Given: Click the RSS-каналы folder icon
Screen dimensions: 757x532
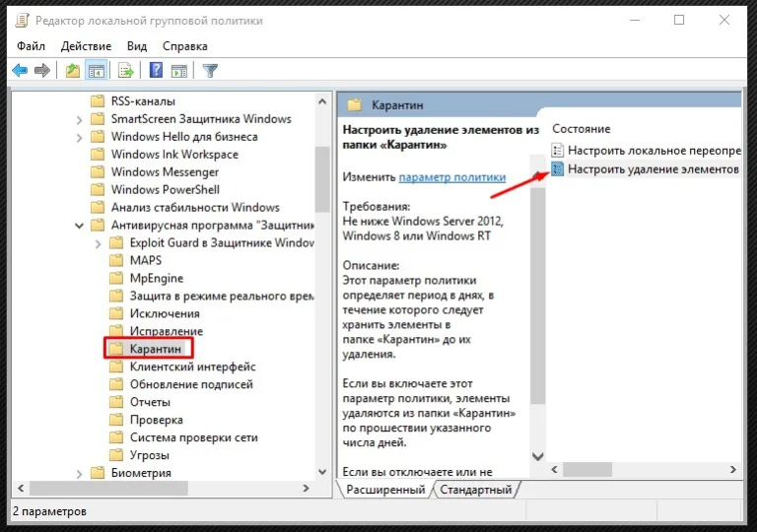Looking at the screenshot, I should click(x=98, y=100).
